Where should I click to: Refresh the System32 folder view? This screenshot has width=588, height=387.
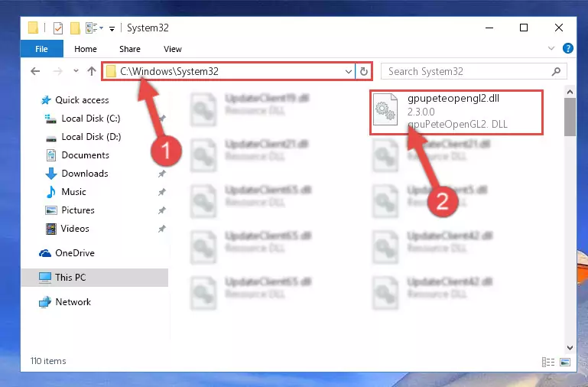(x=364, y=71)
